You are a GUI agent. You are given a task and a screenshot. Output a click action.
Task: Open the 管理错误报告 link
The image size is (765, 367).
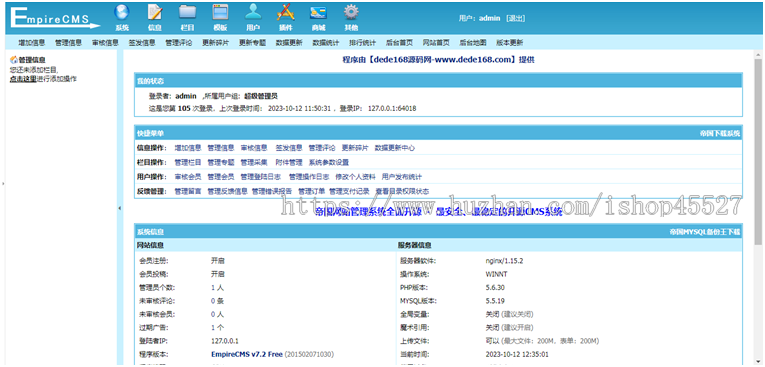(x=272, y=191)
